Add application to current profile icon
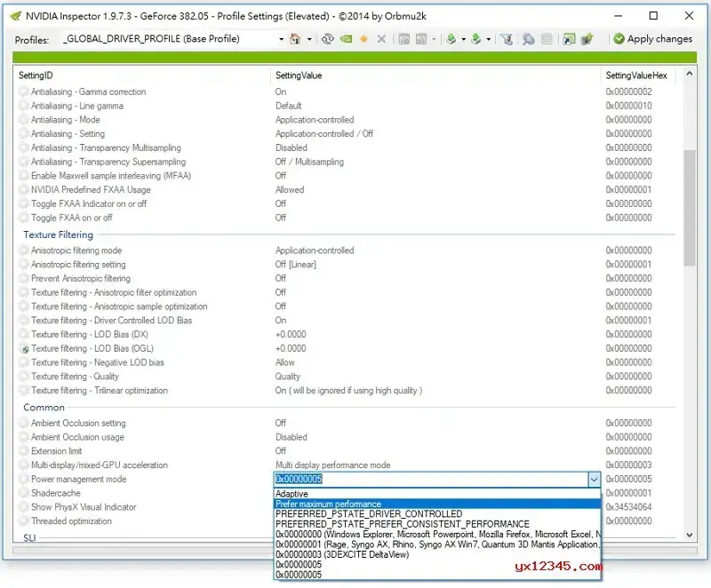 403,39
